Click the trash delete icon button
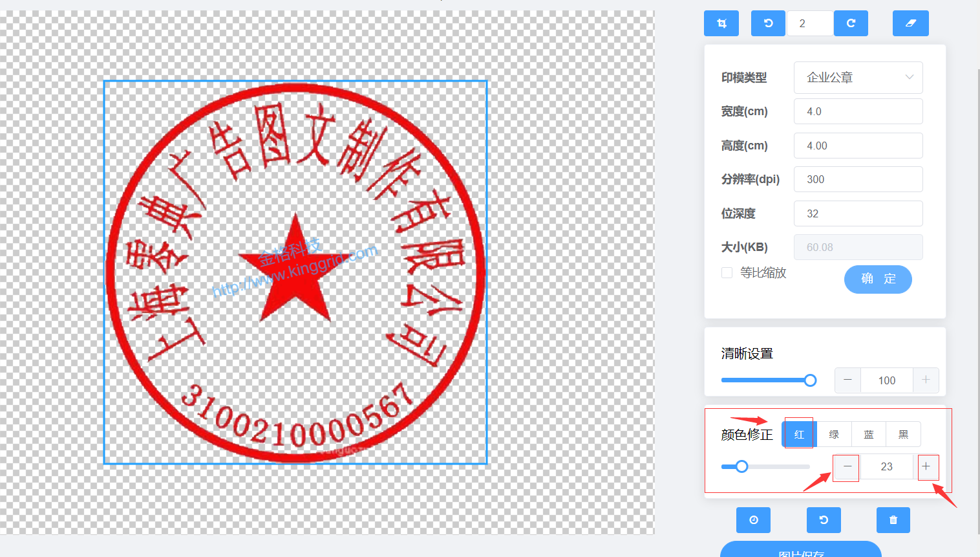The image size is (980, 557). click(893, 520)
